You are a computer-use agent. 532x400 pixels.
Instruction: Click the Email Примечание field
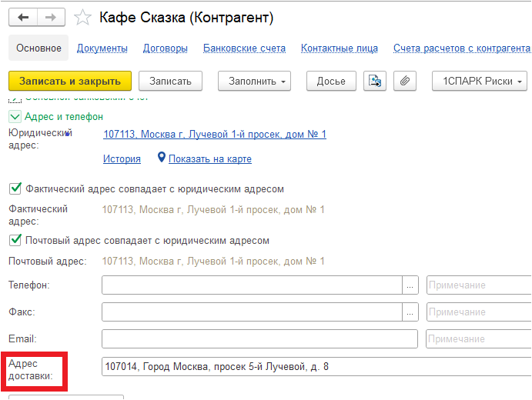[x=479, y=338]
